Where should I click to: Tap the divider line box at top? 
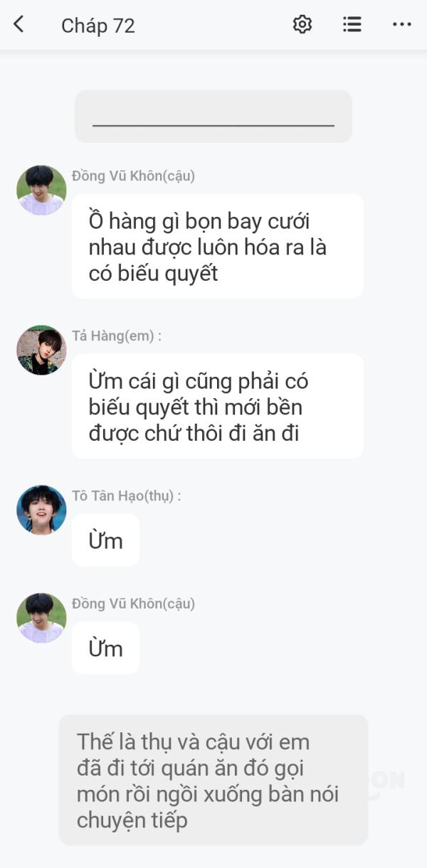pos(213,117)
